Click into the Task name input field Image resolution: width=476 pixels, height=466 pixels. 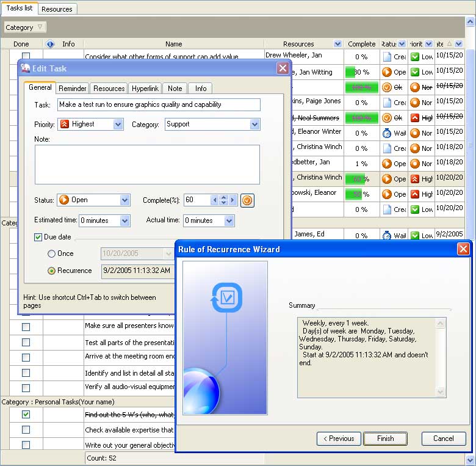(x=159, y=104)
